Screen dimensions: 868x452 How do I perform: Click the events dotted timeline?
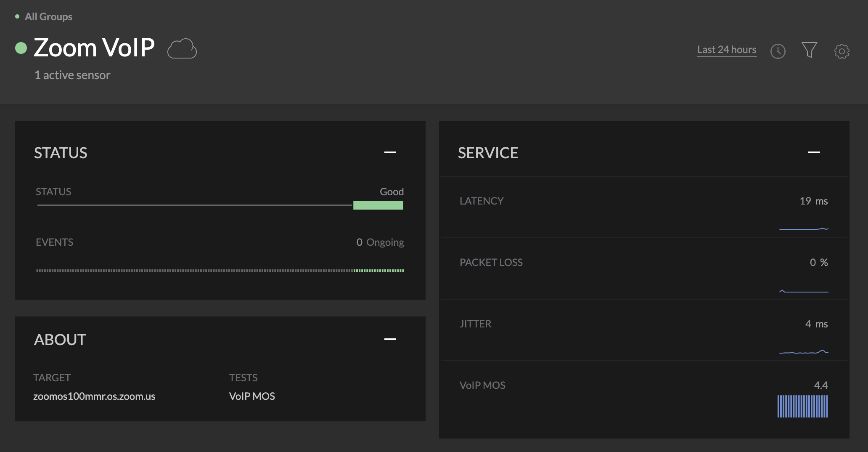(x=220, y=271)
